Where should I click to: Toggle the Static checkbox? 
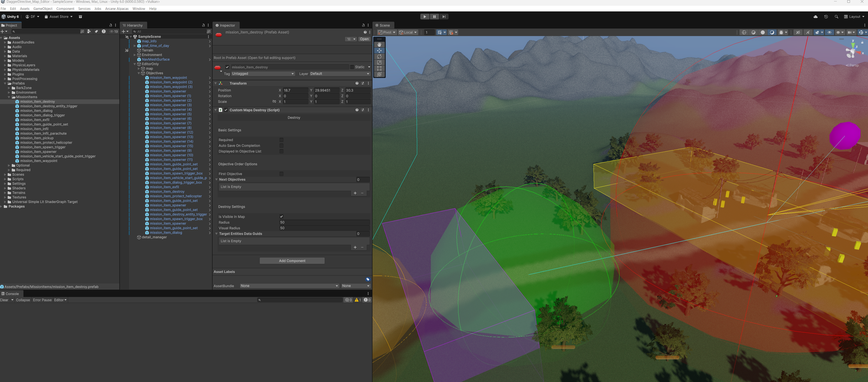(352, 67)
